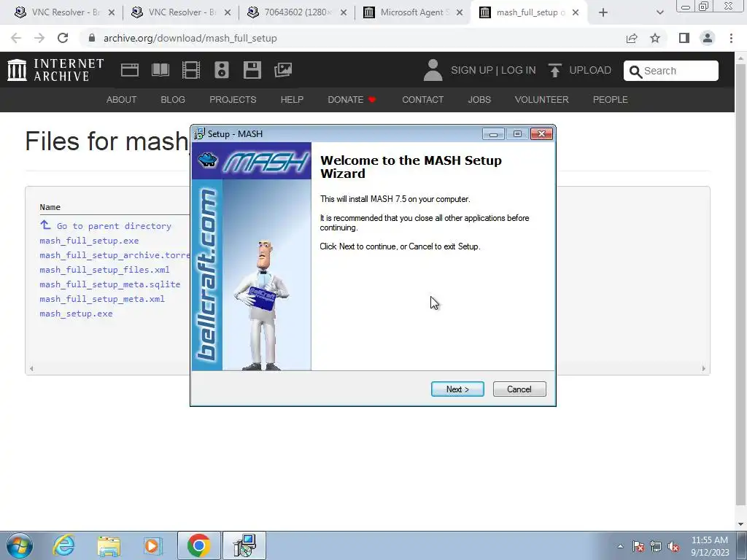Open the PEOPLE menu item

(611, 99)
